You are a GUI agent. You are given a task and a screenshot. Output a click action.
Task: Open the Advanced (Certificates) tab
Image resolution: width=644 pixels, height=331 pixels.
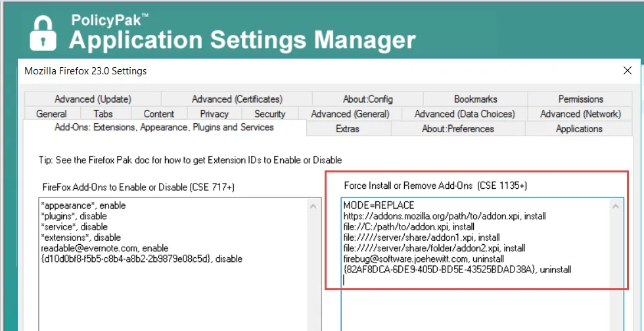[237, 99]
